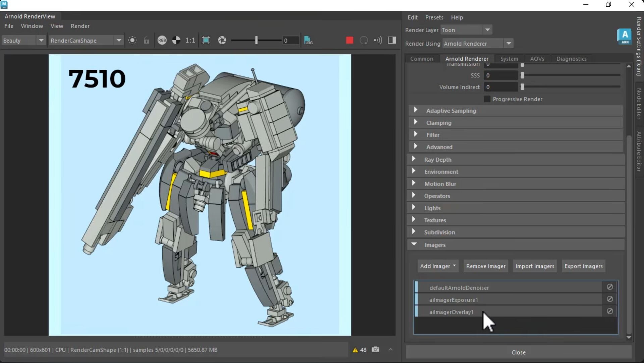The width and height of the screenshot is (644, 363).
Task: Open the Arnold render log icon
Action: tap(308, 40)
